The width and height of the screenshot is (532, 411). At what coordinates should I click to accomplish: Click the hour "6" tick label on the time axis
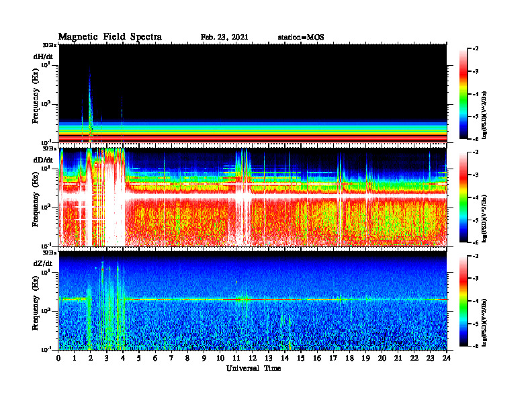155,358
